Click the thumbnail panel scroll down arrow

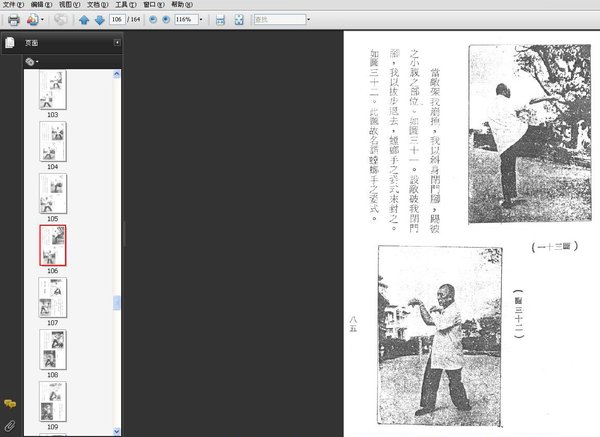point(117,431)
